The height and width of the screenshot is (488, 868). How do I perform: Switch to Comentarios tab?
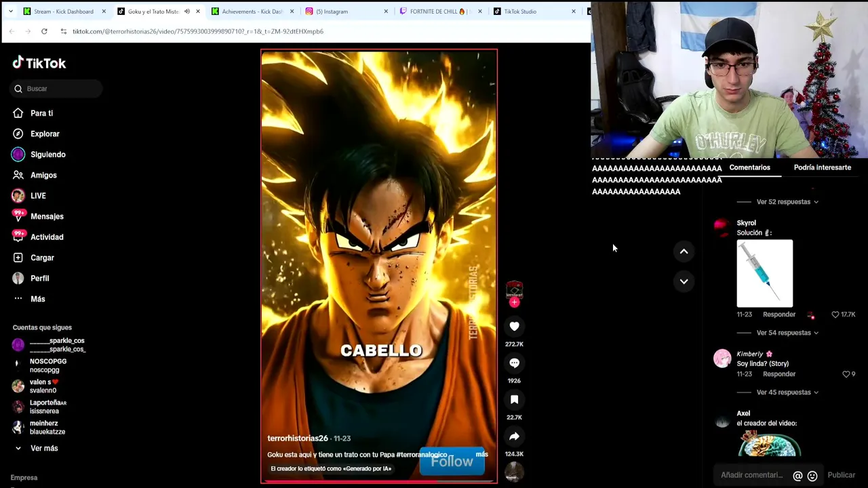(x=749, y=167)
